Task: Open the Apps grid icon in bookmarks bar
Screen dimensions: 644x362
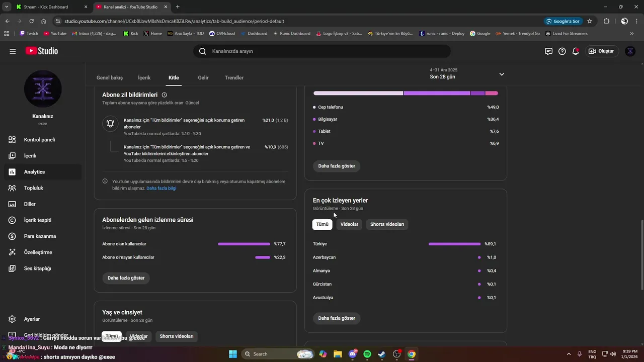Action: [x=7, y=34]
